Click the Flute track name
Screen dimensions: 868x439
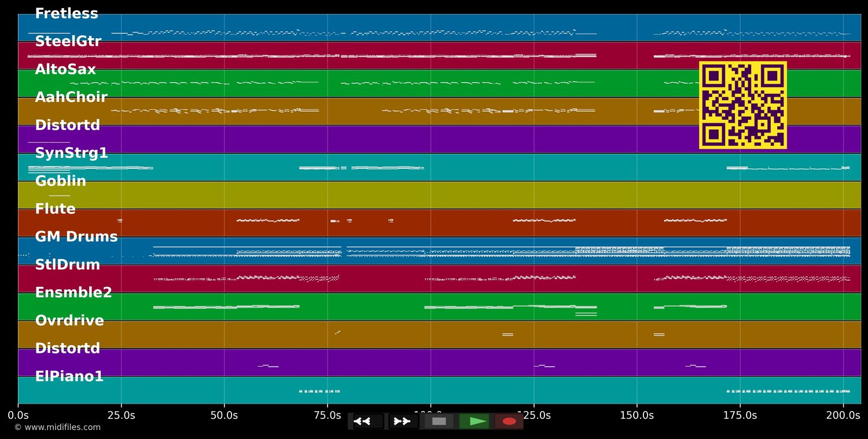[55, 209]
